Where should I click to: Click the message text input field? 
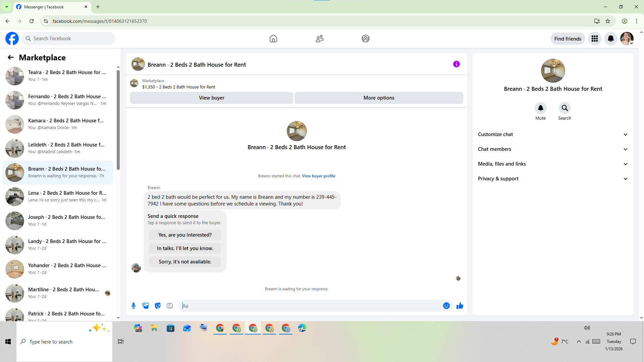pyautogui.click(x=312, y=306)
